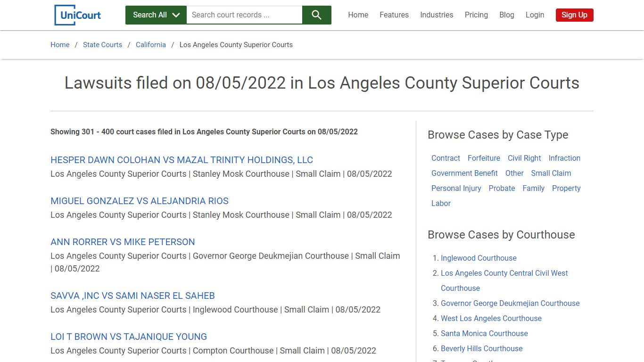This screenshot has width=644, height=362.
Task: Open West Los Angeles Courthouse link
Action: click(491, 319)
